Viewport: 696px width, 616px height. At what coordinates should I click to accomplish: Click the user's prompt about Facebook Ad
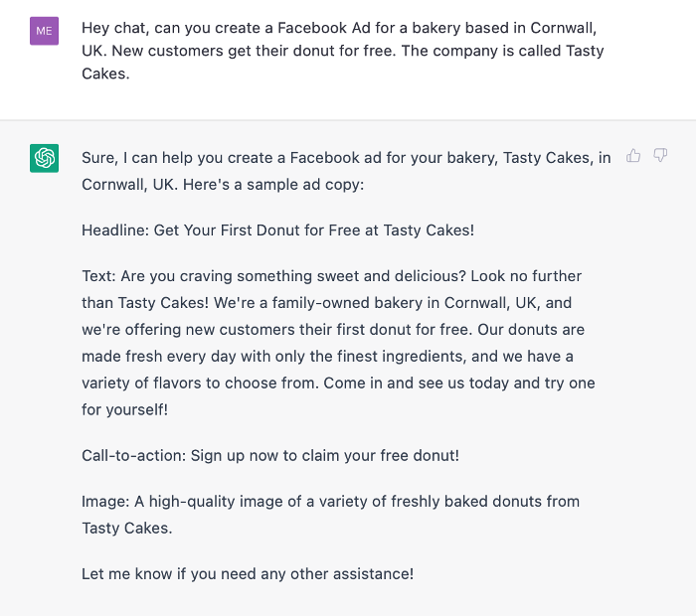(x=343, y=51)
